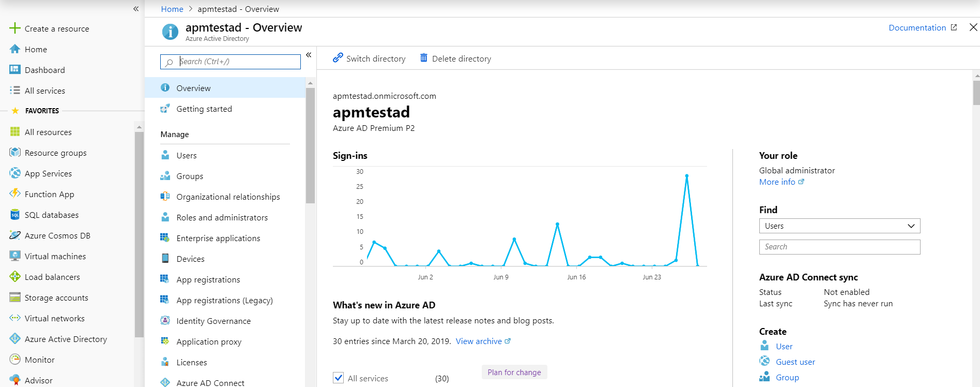Image resolution: width=980 pixels, height=387 pixels.
Task: Click the All resources grid icon
Action: pos(15,132)
